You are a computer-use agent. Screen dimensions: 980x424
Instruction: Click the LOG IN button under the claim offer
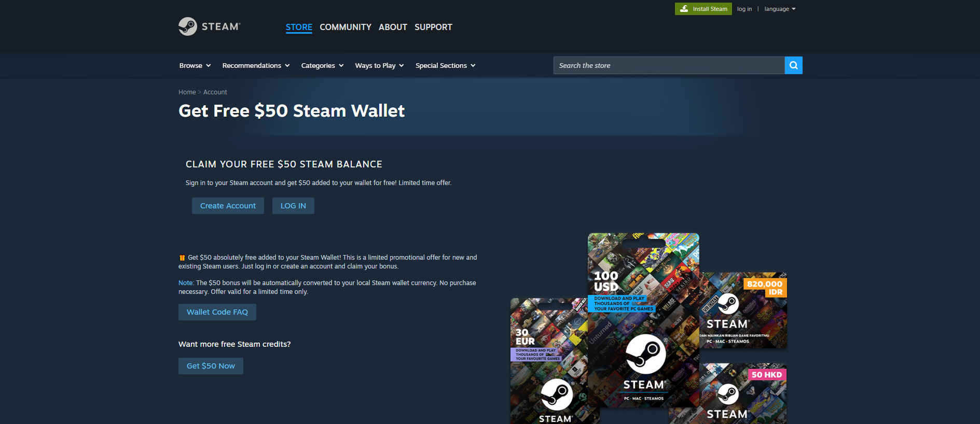coord(293,206)
